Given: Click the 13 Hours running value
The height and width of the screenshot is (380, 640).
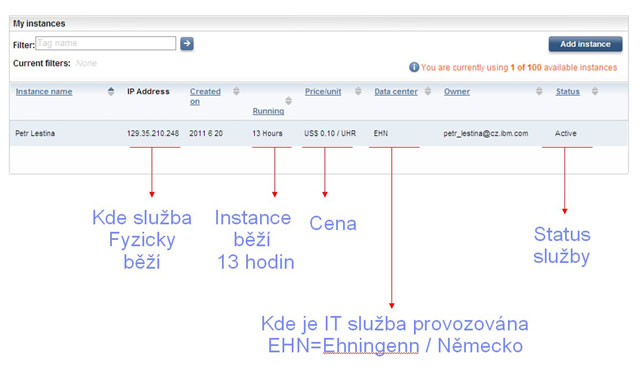Looking at the screenshot, I should point(267,133).
